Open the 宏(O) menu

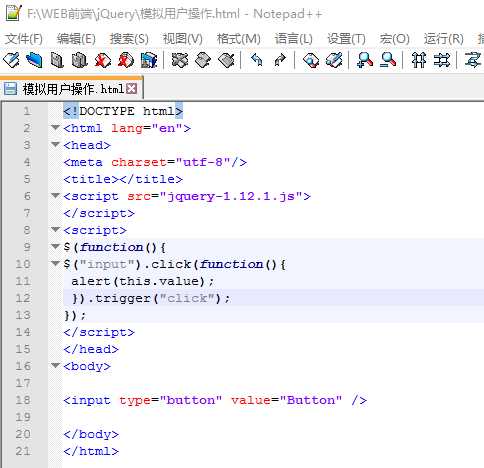click(x=395, y=39)
